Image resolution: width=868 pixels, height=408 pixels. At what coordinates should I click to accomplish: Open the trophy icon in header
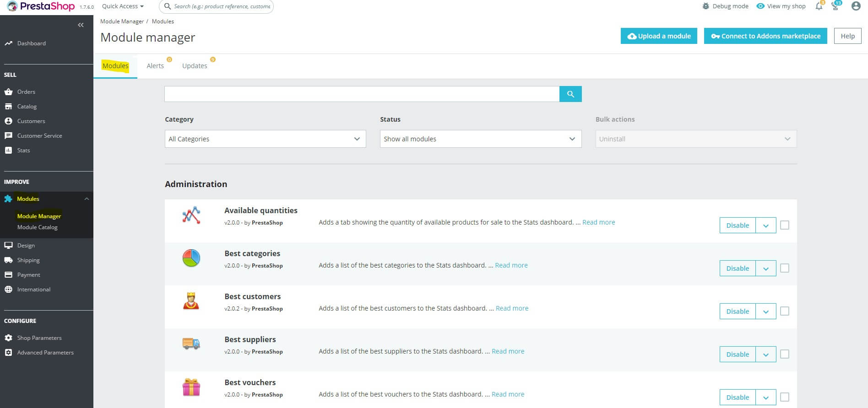click(835, 6)
